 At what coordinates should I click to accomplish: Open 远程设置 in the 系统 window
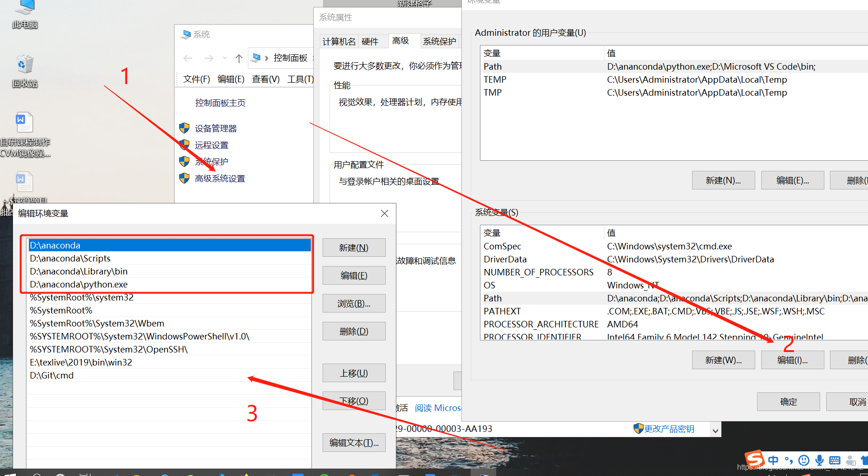[x=212, y=145]
